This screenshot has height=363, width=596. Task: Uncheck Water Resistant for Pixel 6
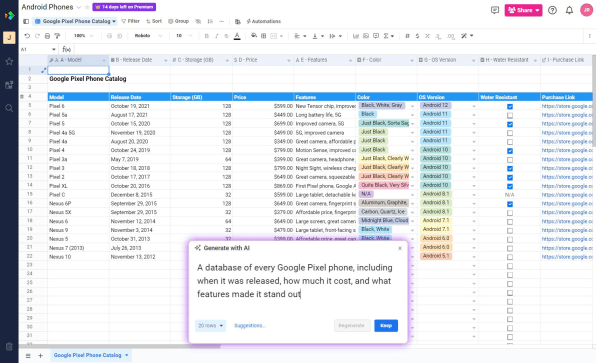pos(510,106)
